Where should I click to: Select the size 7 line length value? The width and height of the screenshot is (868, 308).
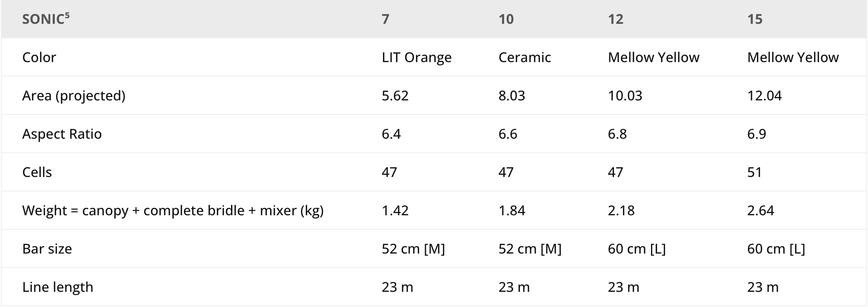coord(397,287)
